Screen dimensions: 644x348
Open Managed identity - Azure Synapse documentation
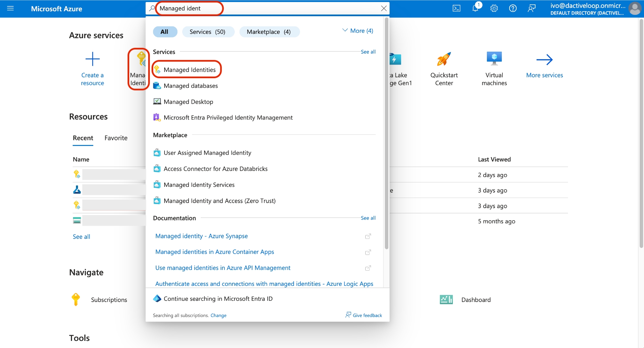[201, 236]
